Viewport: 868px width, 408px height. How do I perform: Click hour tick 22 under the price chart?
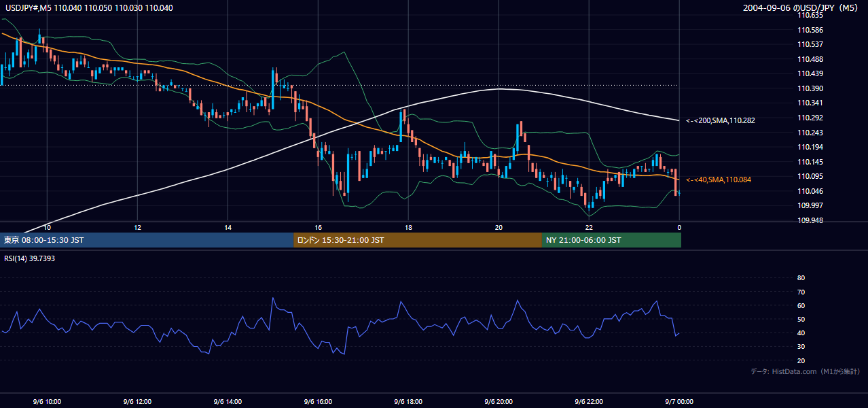[589, 227]
